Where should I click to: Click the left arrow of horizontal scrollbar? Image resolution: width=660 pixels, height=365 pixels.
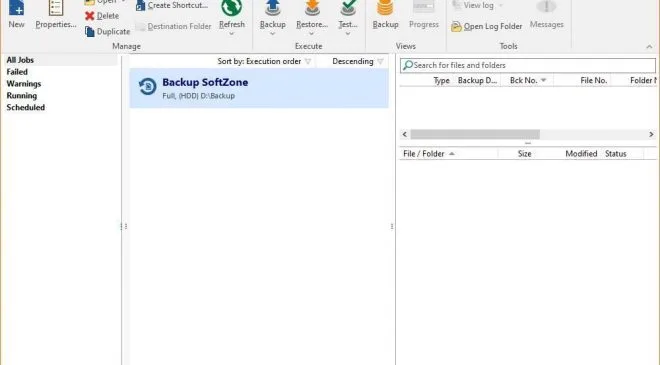pyautogui.click(x=405, y=134)
